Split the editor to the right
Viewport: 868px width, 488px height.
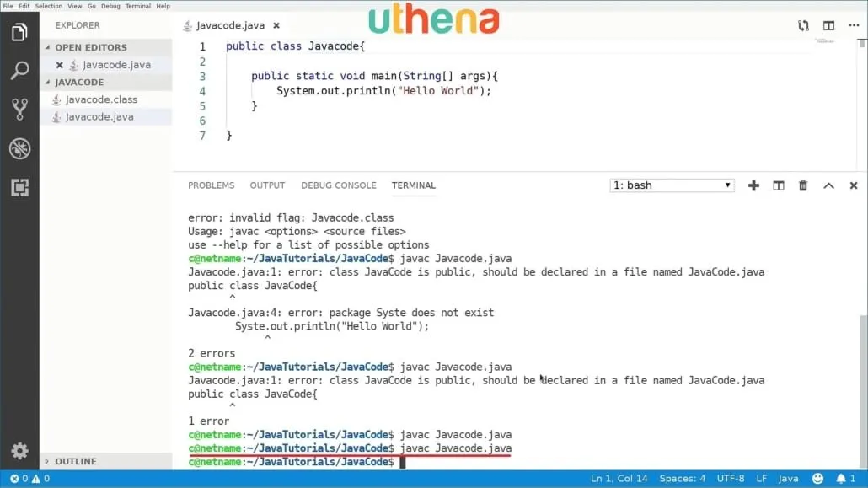[828, 25]
